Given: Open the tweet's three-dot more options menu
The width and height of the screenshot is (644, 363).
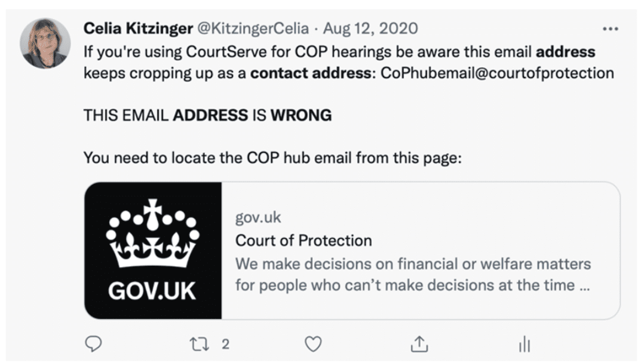Looking at the screenshot, I should tap(610, 29).
